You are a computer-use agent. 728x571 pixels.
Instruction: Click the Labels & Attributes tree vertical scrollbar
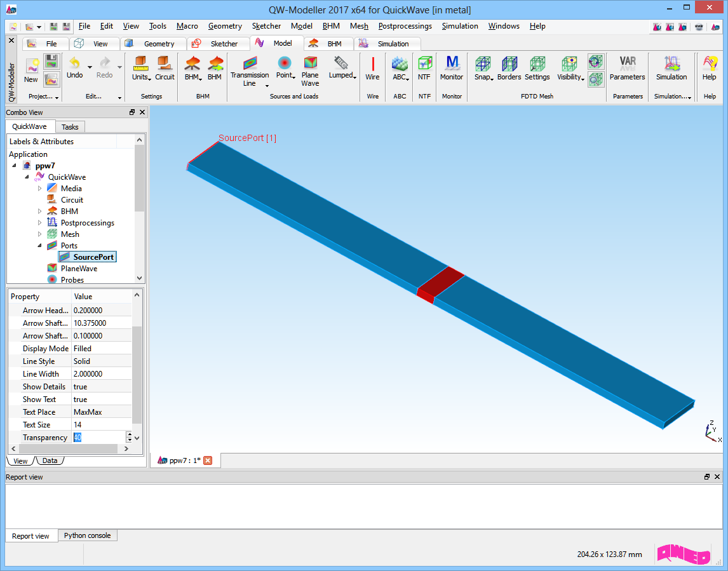click(139, 209)
